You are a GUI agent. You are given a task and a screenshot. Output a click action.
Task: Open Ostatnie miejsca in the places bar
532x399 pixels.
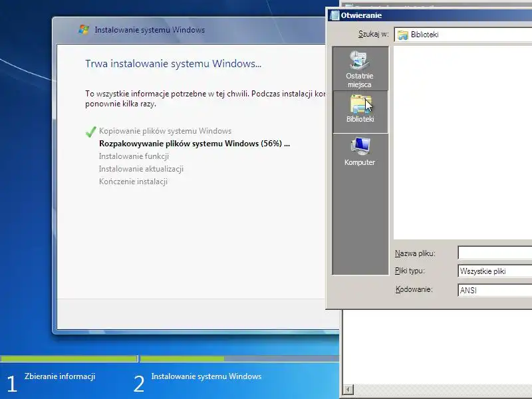pos(360,69)
